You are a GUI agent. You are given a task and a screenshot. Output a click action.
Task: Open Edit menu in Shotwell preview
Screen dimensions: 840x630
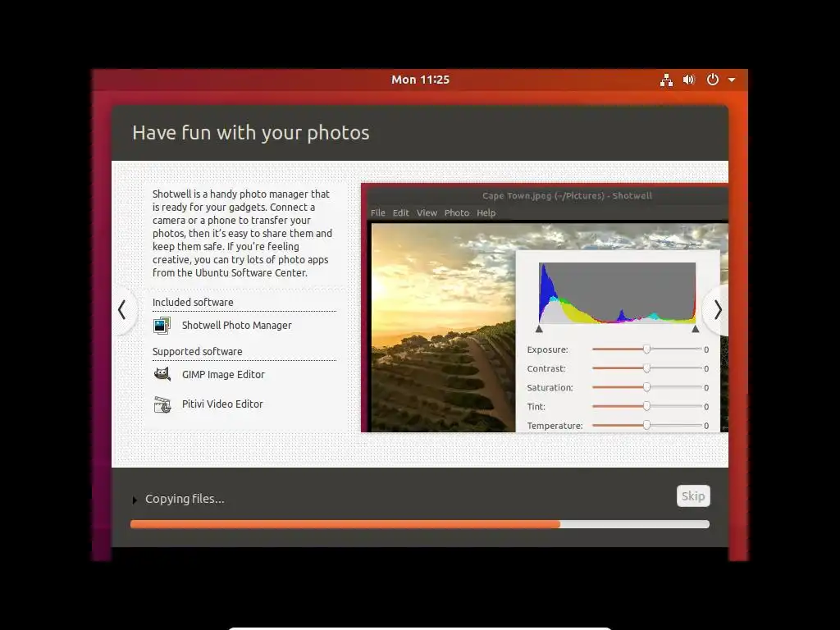click(400, 212)
